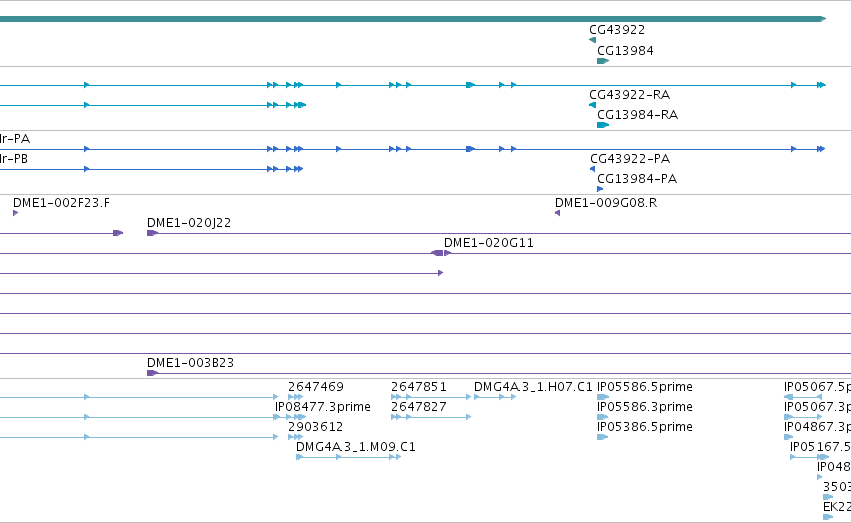Select EST label 2647851
Screen dimensions: 851x523
[x=419, y=387]
